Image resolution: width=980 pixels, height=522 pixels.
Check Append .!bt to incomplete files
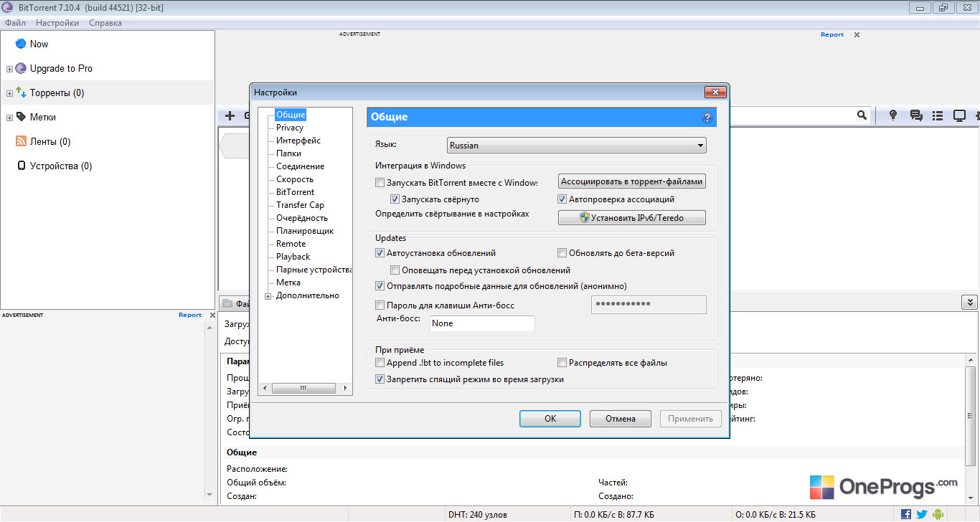[380, 363]
